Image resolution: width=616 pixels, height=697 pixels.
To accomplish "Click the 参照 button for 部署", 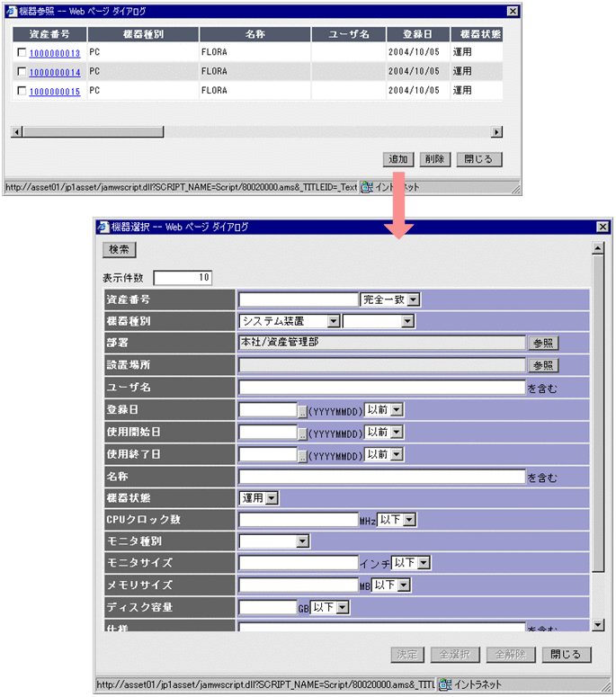I will [543, 344].
